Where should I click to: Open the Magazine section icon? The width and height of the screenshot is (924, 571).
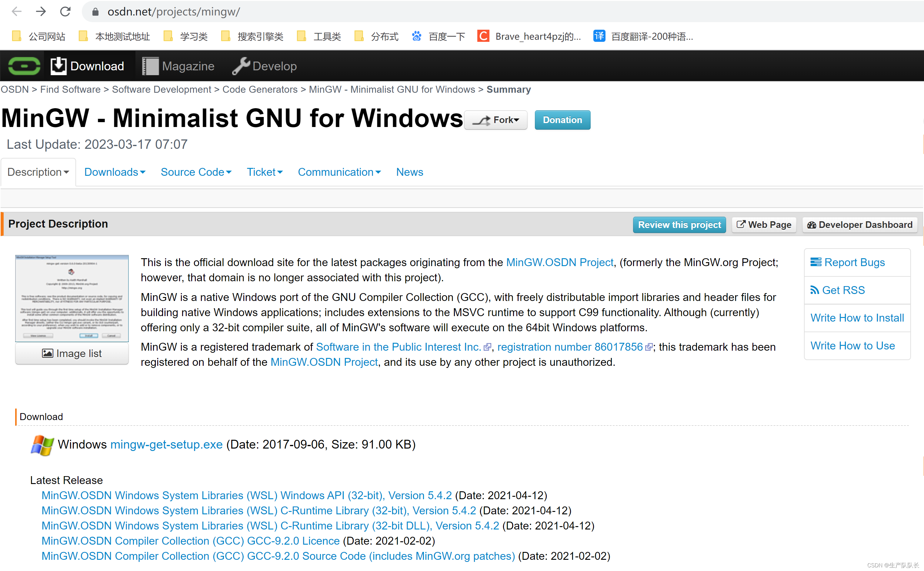tap(150, 66)
